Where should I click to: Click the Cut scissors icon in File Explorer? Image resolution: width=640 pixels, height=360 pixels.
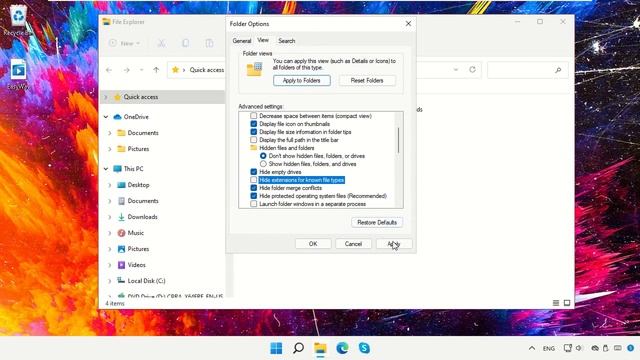point(162,43)
